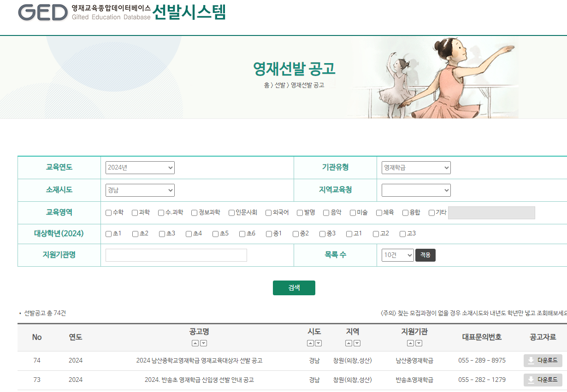Open the 교육연도 2024년 dropdown

[140, 168]
